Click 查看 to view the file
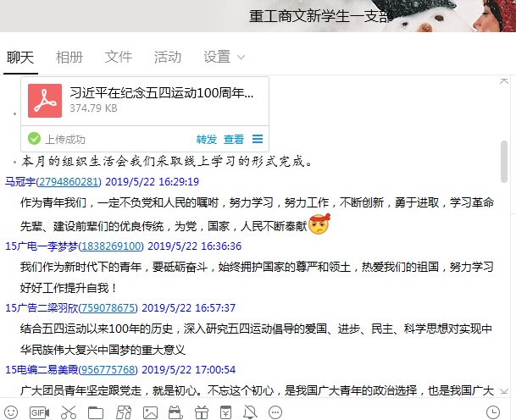The height and width of the screenshot is (420, 516). [x=234, y=140]
